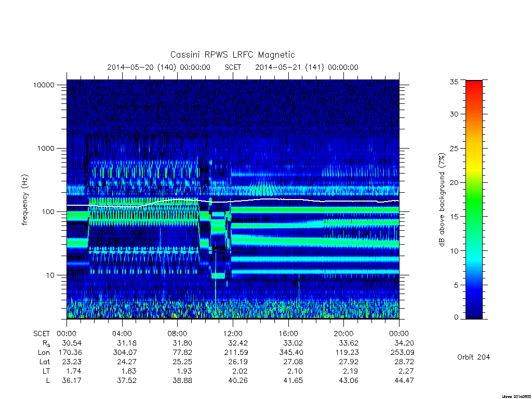Click Lon value 211.59
532x399 pixels.
[x=236, y=353]
